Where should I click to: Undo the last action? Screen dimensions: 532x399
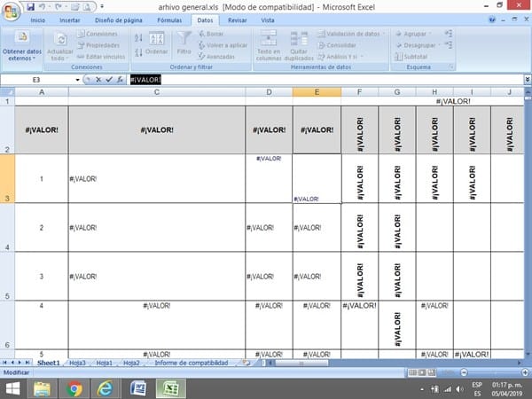point(43,6)
